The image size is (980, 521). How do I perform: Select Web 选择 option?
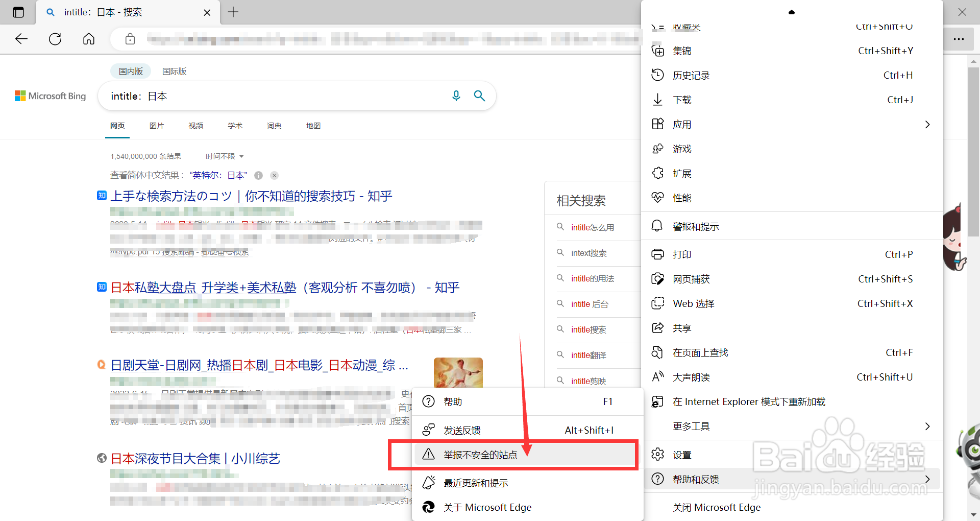click(x=791, y=303)
